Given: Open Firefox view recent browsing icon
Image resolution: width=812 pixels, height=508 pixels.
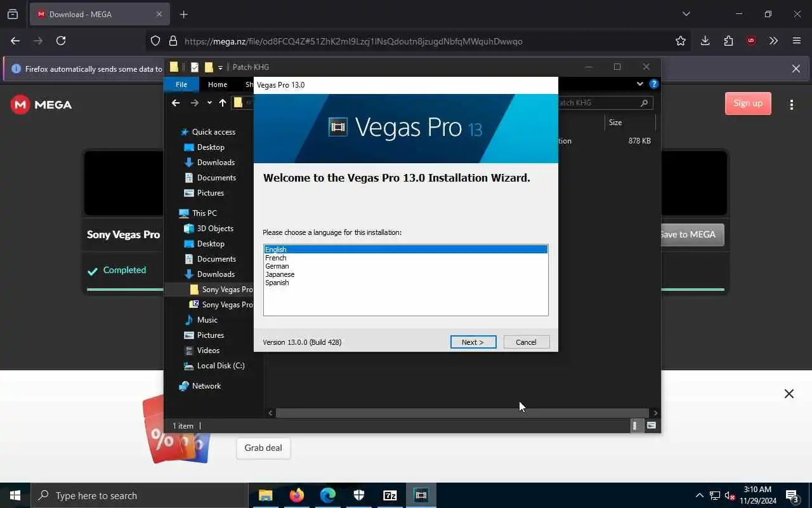Looking at the screenshot, I should pyautogui.click(x=13, y=14).
